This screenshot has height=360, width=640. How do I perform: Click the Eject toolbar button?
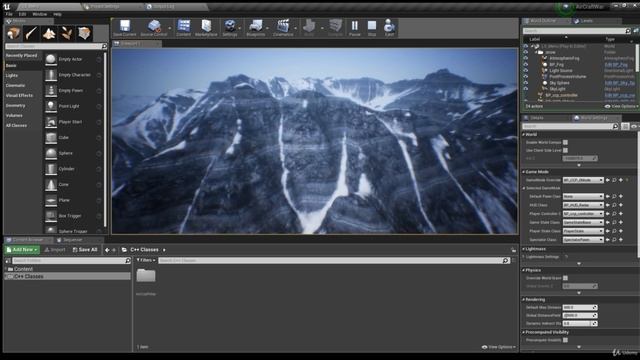coord(389,28)
